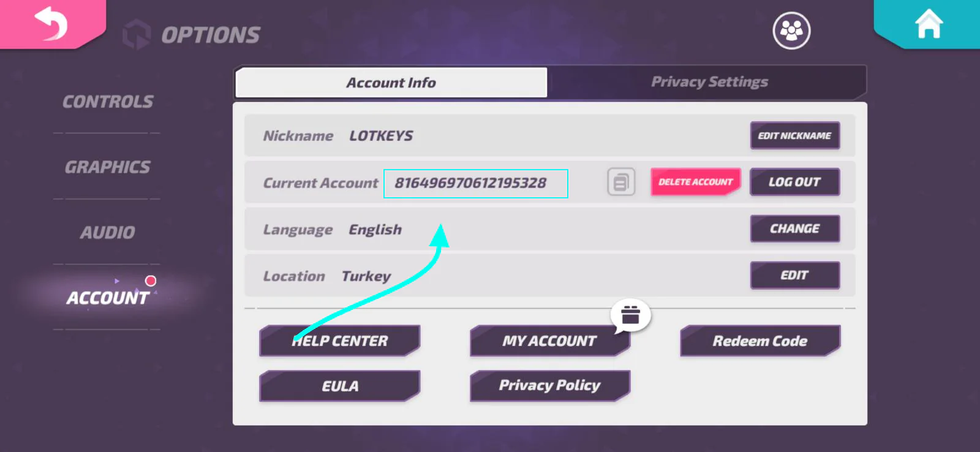
Task: Copy the account ID using the copy icon
Action: tap(621, 182)
